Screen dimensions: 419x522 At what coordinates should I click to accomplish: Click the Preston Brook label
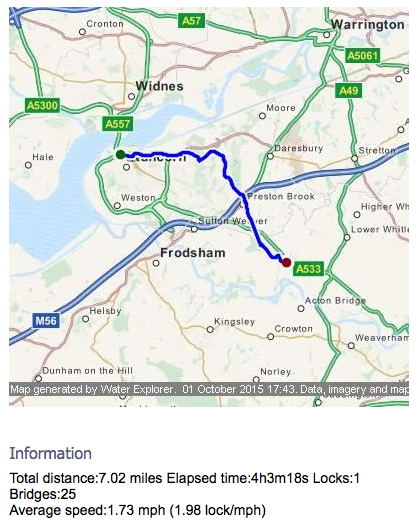[x=281, y=196]
